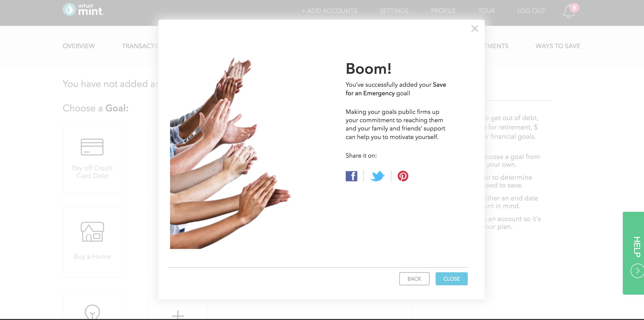Click the WAYS TO SAVE tab
The height and width of the screenshot is (320, 644).
558,46
